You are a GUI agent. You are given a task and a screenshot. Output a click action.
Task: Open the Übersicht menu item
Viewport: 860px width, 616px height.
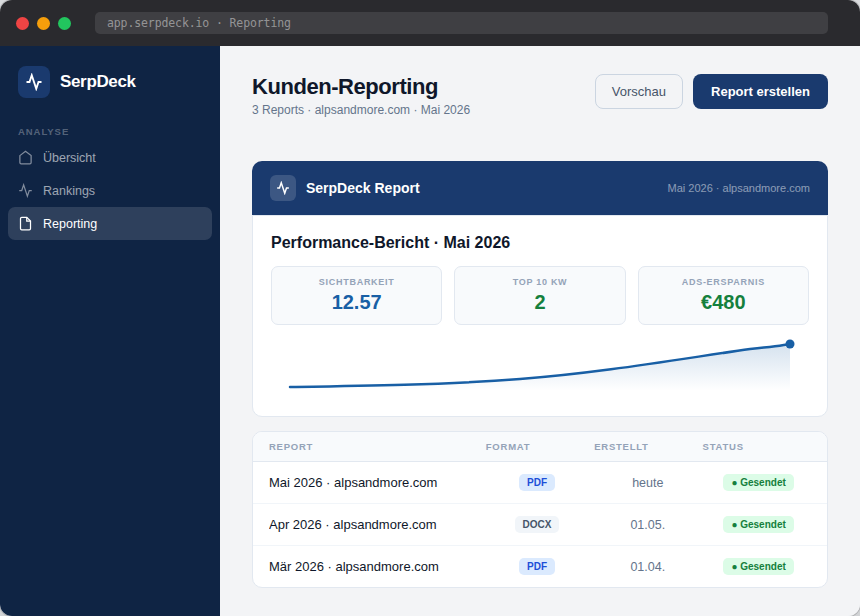(x=110, y=158)
